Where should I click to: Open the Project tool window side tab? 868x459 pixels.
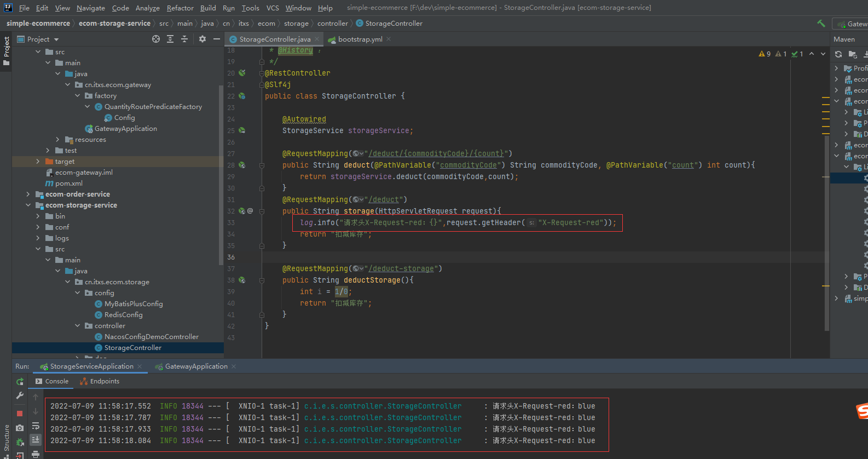[x=6, y=51]
